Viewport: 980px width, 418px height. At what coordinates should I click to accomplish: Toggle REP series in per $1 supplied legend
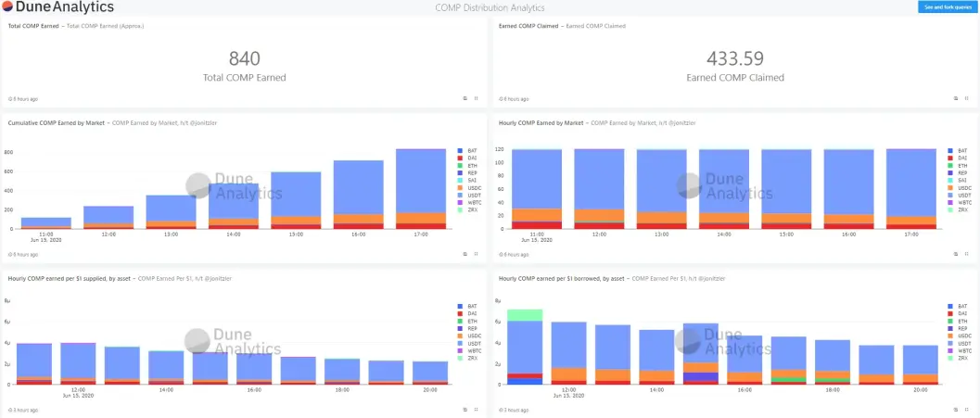click(467, 328)
